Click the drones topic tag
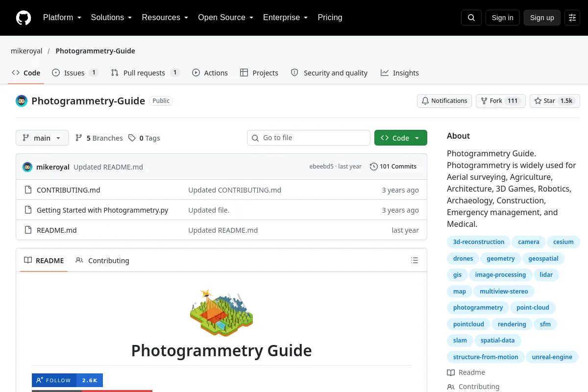 (463, 258)
